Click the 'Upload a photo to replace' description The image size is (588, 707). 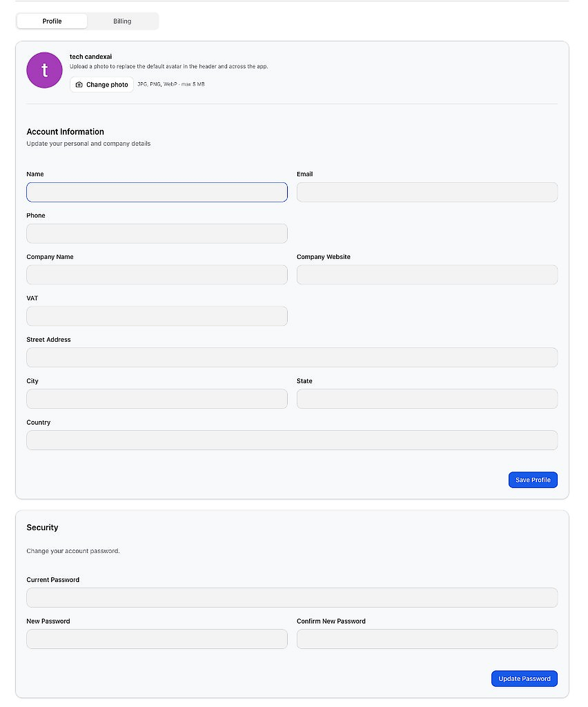(169, 66)
